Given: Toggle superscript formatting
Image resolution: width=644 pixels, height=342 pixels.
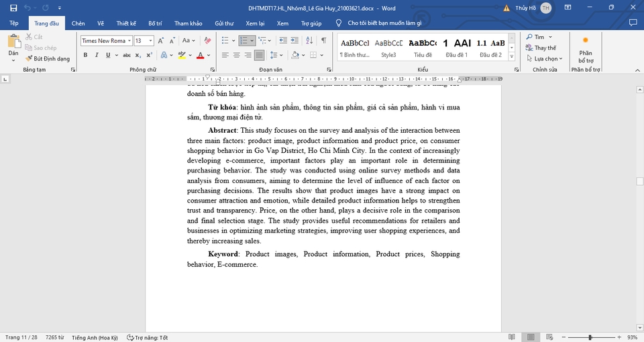Looking at the screenshot, I should [x=149, y=55].
